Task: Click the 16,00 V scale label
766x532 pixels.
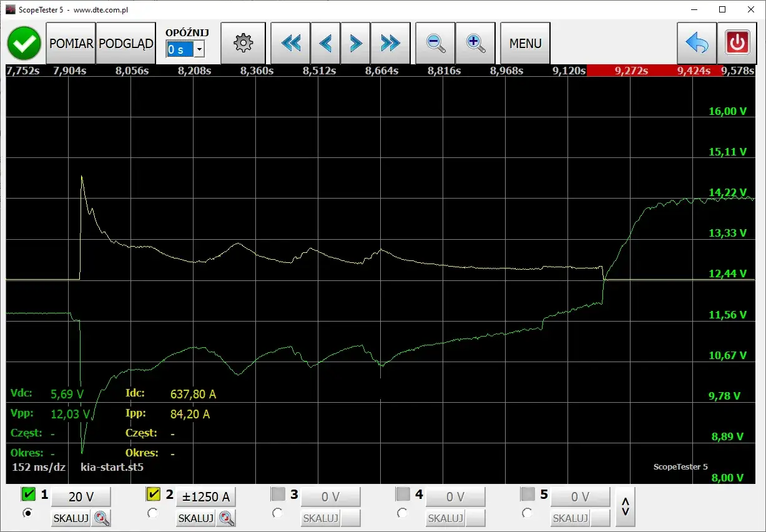Action: pyautogui.click(x=727, y=111)
